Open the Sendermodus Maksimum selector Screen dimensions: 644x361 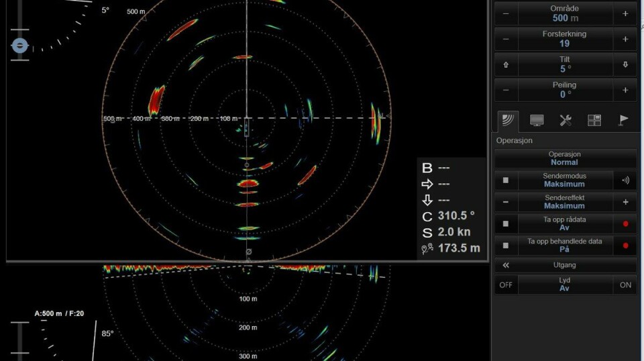565,180
